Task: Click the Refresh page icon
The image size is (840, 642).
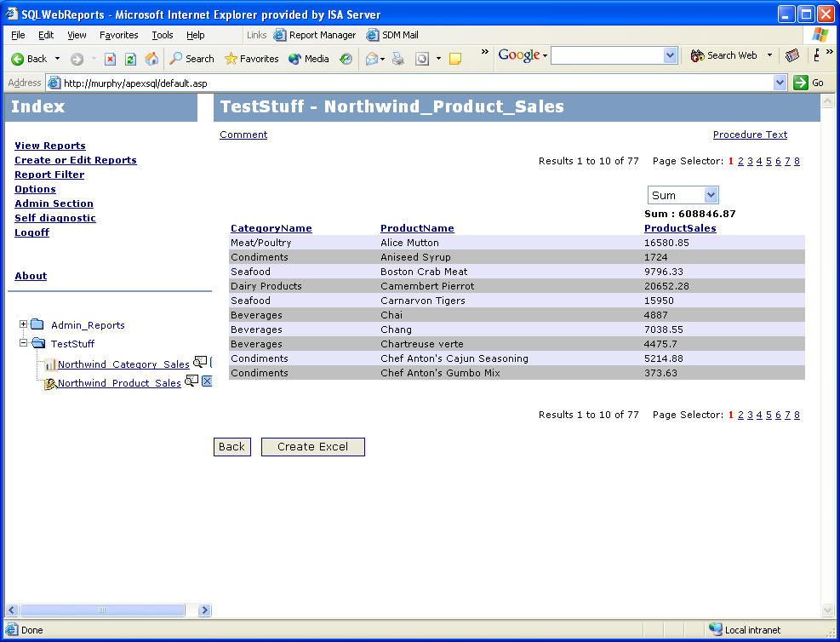Action: [x=130, y=59]
